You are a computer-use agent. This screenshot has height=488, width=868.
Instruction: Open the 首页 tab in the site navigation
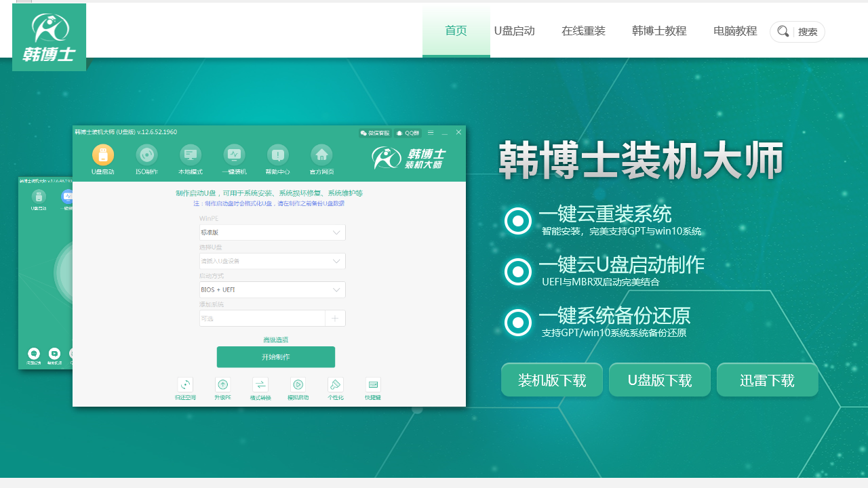click(x=456, y=31)
